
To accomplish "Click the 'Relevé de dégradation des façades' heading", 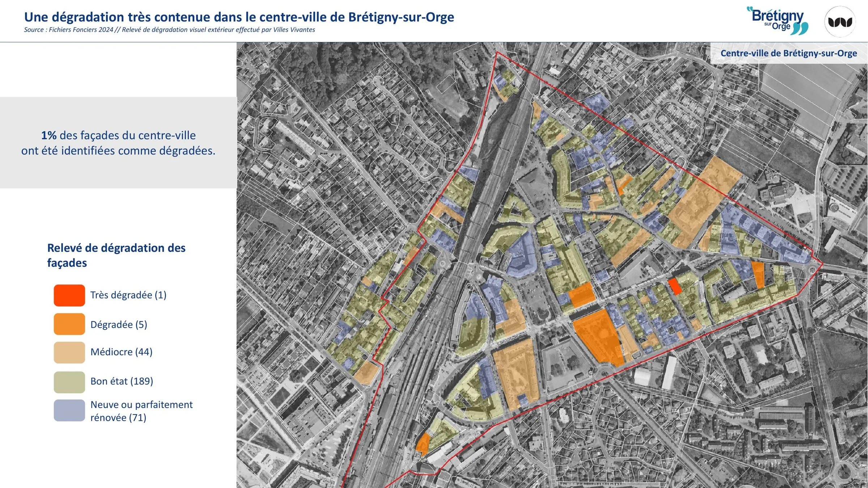I will pyautogui.click(x=116, y=255).
